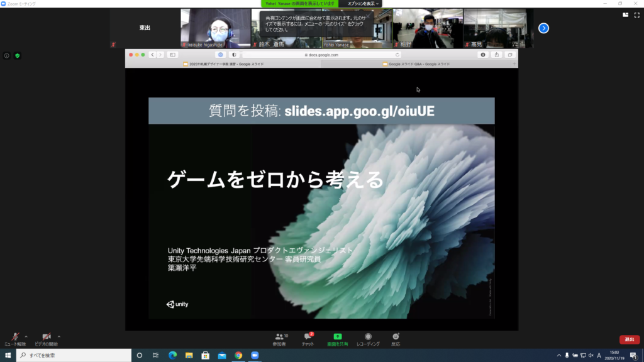Open the meeting information icon
Viewport: 644px width, 362px height.
tap(6, 56)
